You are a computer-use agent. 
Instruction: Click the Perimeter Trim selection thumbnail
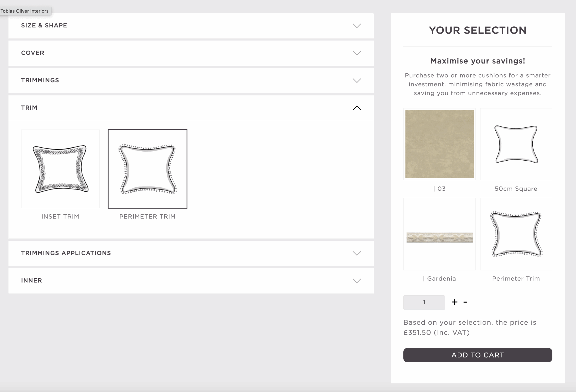(x=516, y=234)
